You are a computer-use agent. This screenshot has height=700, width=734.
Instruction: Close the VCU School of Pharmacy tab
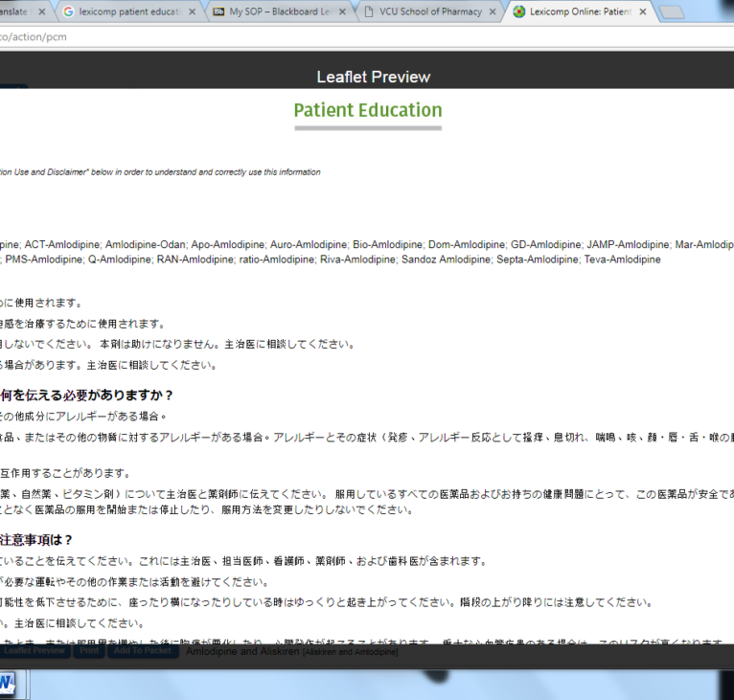coord(493,12)
